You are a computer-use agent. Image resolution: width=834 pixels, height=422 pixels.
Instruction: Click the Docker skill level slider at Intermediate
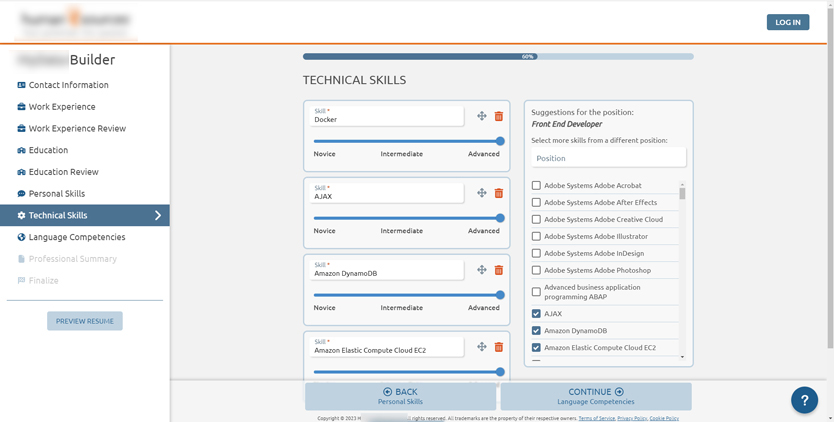click(402, 141)
